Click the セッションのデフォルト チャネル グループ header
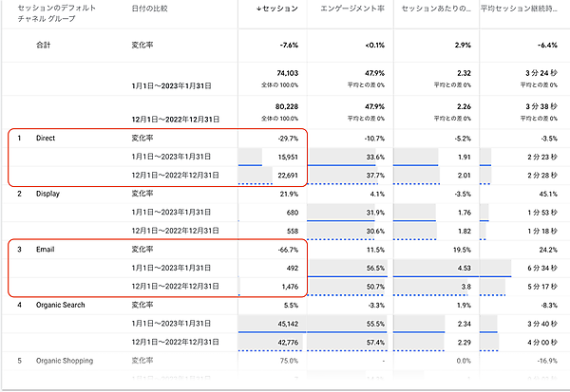Screen dimensions: 570x392 (x=49, y=14)
